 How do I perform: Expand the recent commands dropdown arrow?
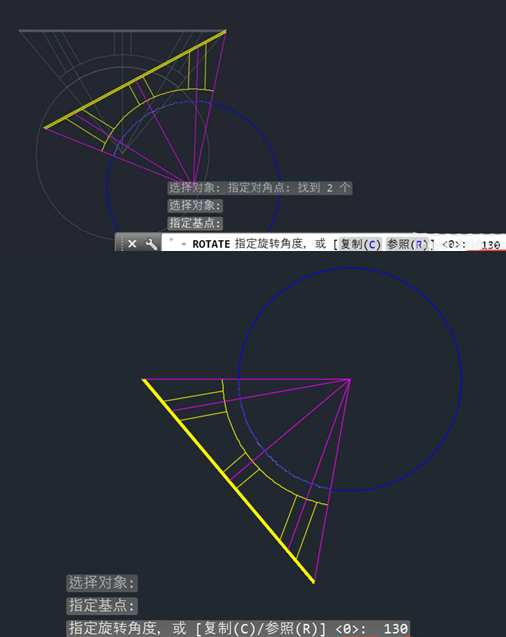tap(184, 244)
